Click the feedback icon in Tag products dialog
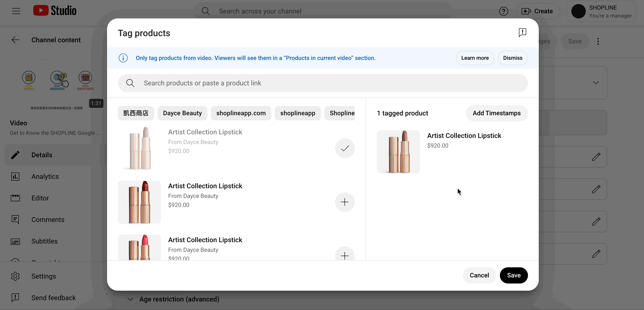Screen dimensions: 644x310 (523, 33)
